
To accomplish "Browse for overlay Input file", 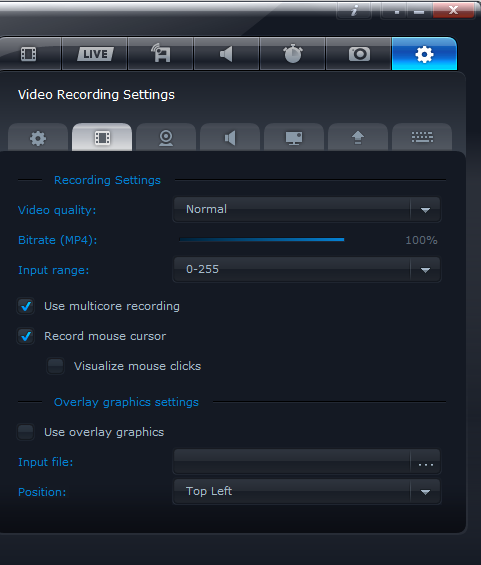I will pyautogui.click(x=426, y=462).
